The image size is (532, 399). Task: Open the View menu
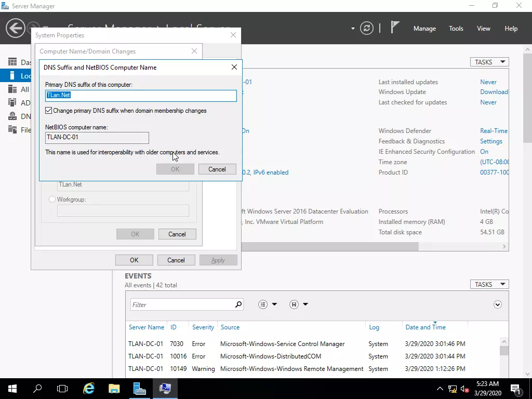point(484,29)
